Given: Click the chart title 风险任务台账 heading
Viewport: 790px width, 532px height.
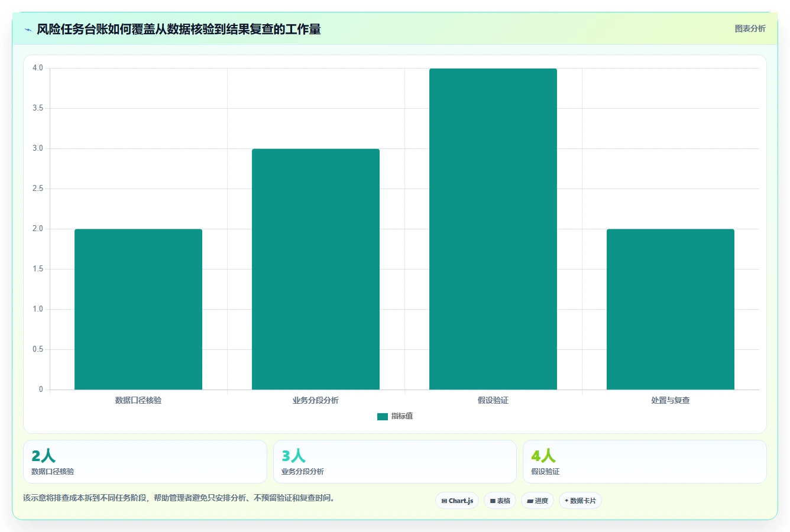Looking at the screenshot, I should click(x=179, y=30).
